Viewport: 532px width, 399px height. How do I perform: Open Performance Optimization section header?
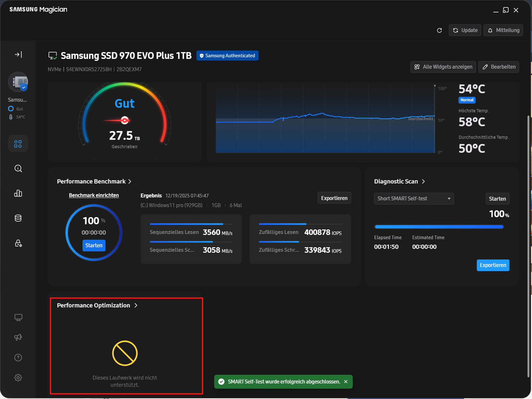coord(97,305)
